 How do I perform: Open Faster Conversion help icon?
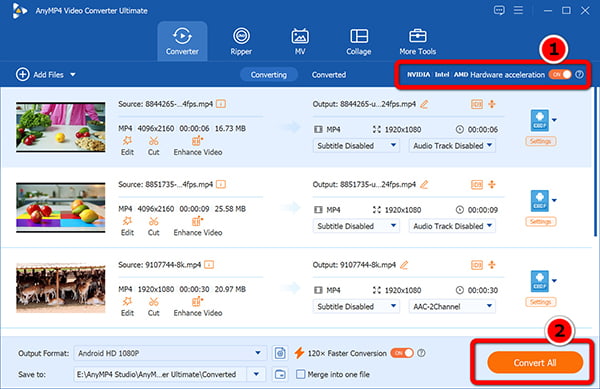click(x=421, y=353)
